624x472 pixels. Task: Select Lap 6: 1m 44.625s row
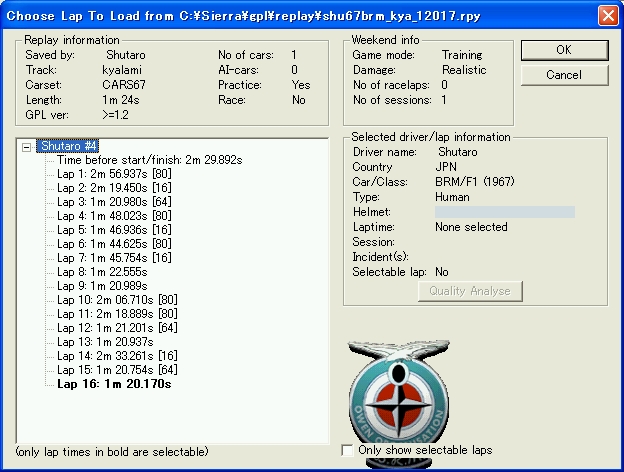(x=114, y=244)
